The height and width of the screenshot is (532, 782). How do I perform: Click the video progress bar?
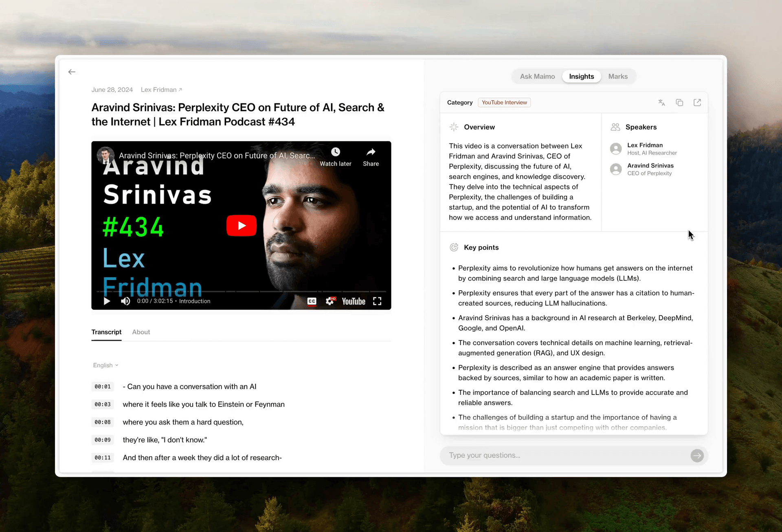pyautogui.click(x=241, y=291)
